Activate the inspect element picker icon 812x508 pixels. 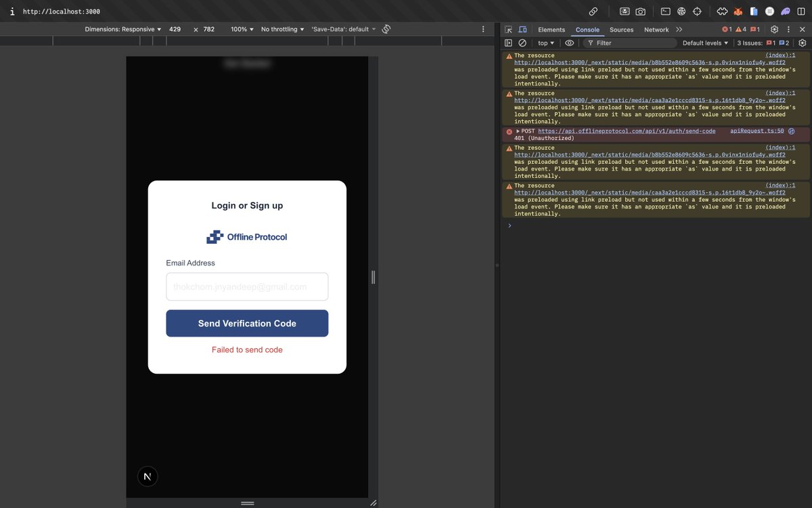click(509, 30)
